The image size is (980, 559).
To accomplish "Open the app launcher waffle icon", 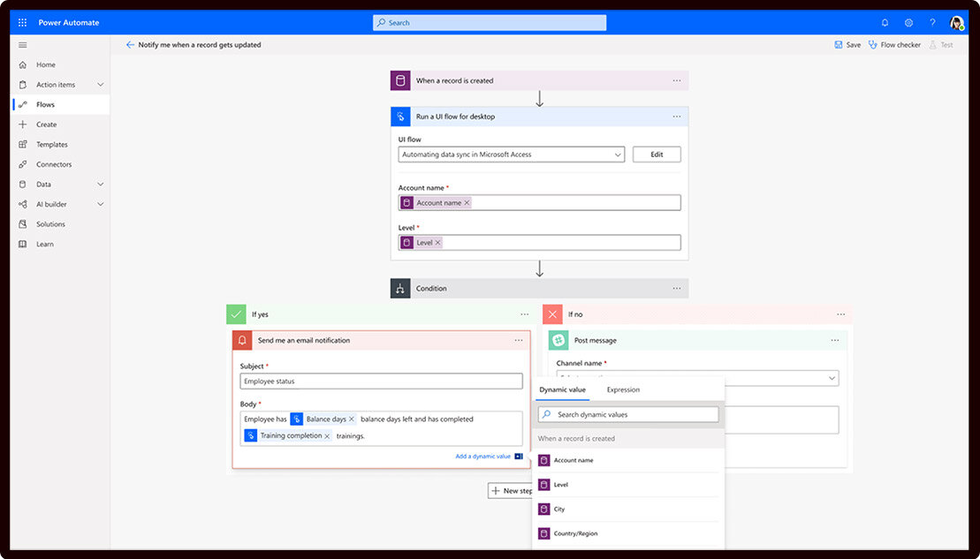I will (x=22, y=22).
